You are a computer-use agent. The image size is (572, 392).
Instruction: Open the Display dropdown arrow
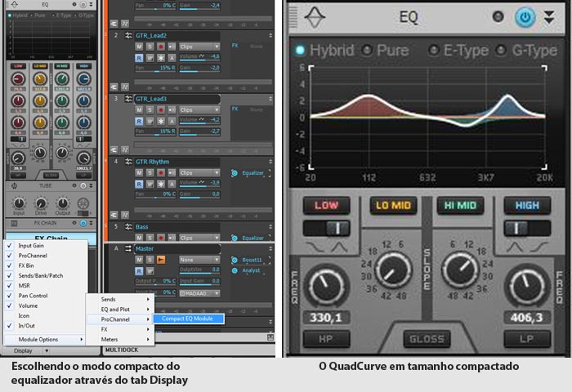[47, 351]
